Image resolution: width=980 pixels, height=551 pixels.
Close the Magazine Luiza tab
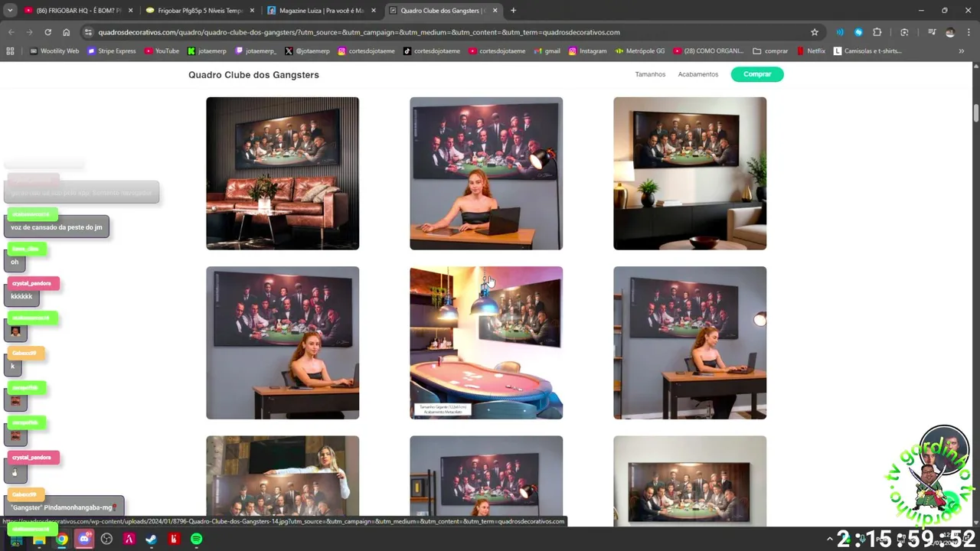point(374,11)
